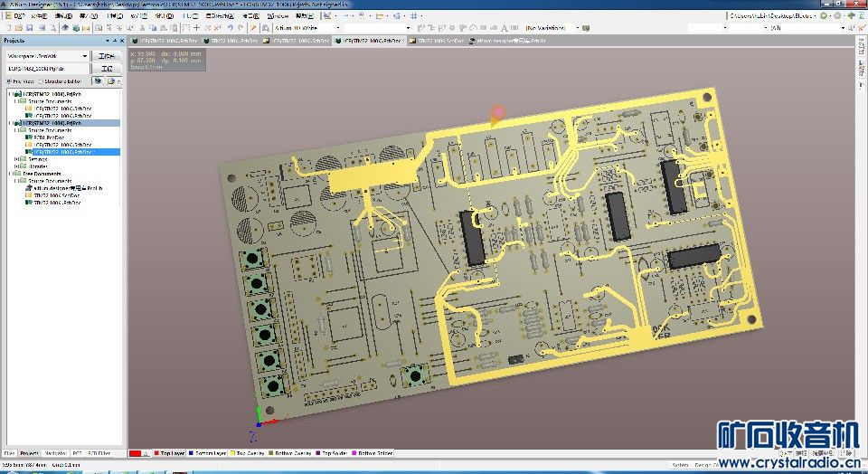
Task: Open the Window menu
Action: click(278, 16)
